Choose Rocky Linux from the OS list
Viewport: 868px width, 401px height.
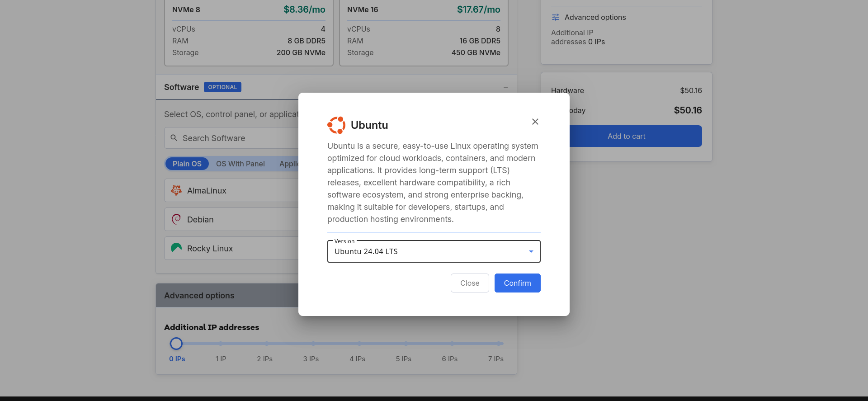(231, 248)
